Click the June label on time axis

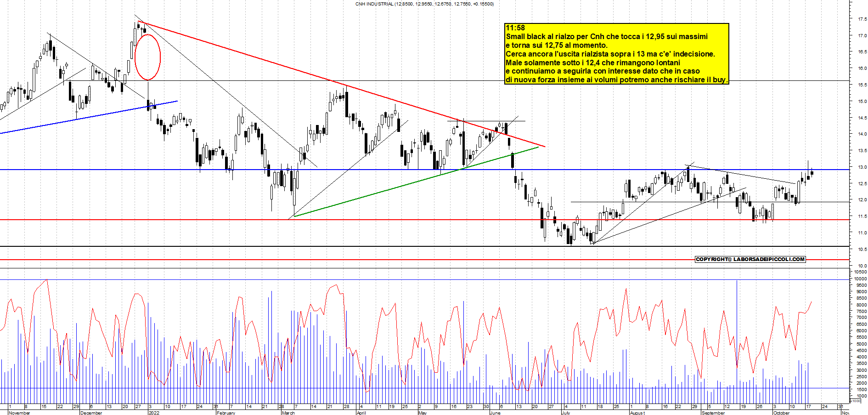point(495,413)
